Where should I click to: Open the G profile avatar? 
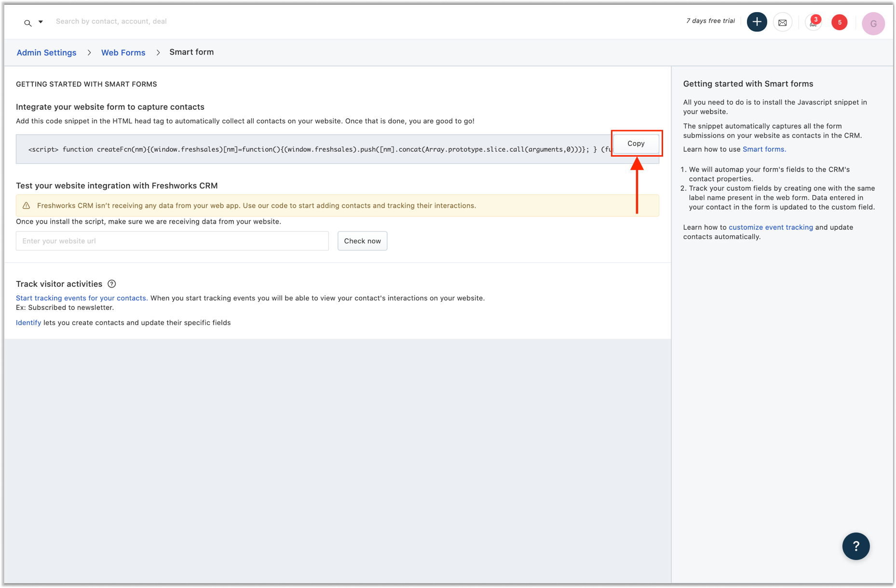(x=873, y=24)
